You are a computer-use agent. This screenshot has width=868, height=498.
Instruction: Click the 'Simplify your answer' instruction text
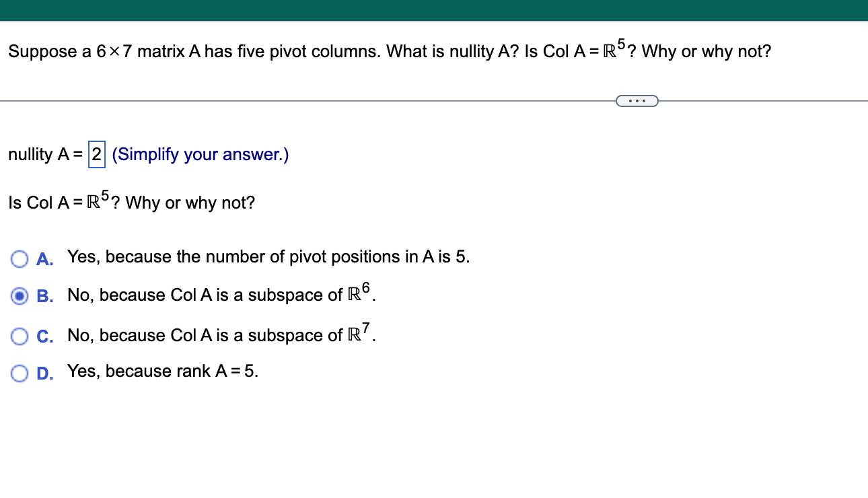(200, 154)
